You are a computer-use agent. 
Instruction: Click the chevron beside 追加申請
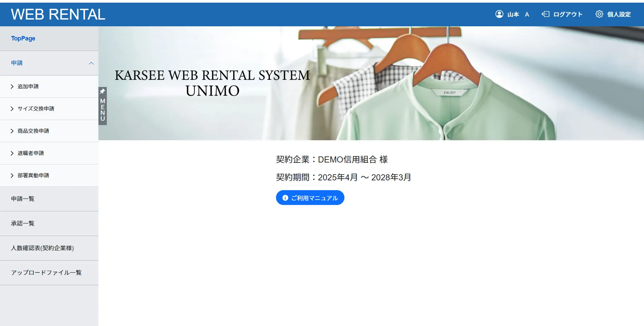tap(12, 87)
